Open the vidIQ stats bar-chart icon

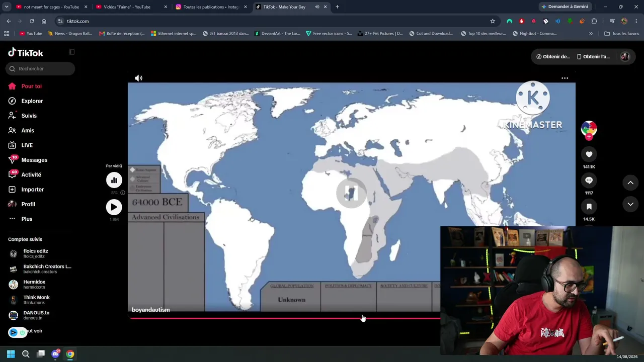click(x=114, y=180)
